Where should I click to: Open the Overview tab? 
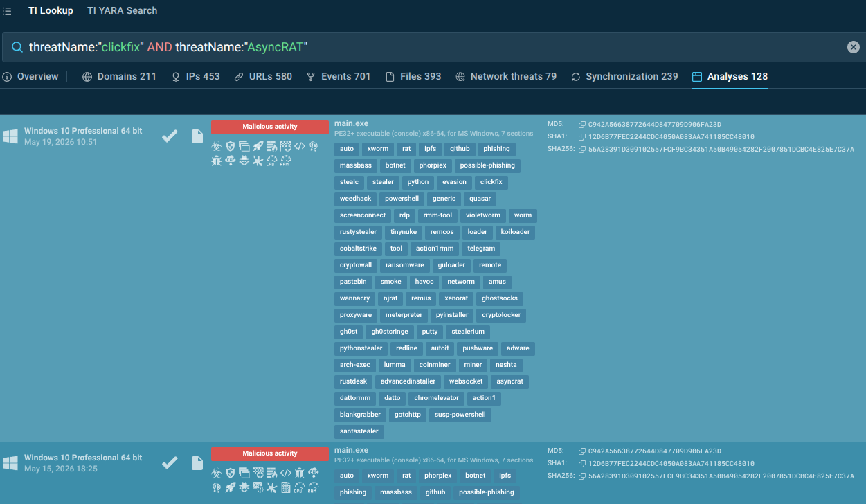tap(30, 76)
